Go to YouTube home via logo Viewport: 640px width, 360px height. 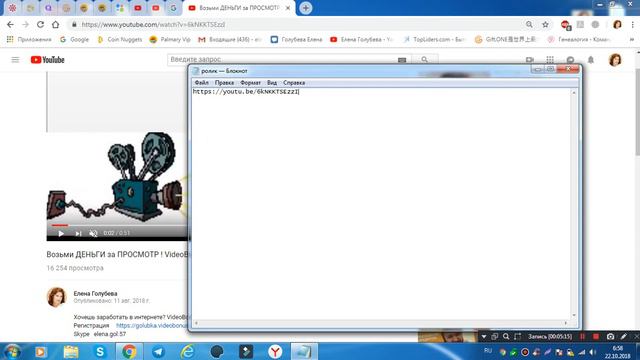point(48,60)
